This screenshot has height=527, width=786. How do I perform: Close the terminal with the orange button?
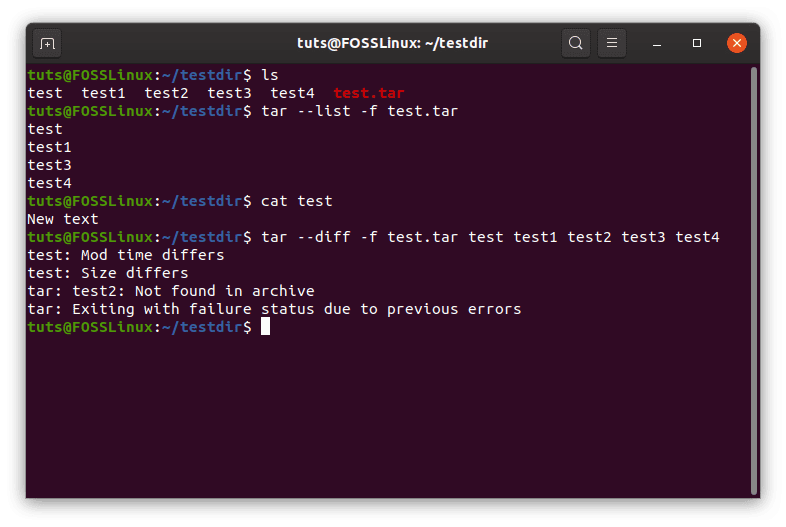pyautogui.click(x=737, y=43)
